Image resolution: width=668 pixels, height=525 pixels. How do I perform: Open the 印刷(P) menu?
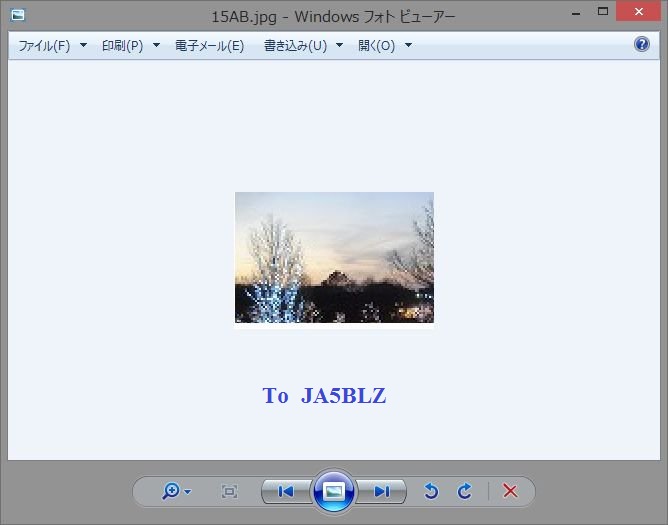pyautogui.click(x=123, y=46)
